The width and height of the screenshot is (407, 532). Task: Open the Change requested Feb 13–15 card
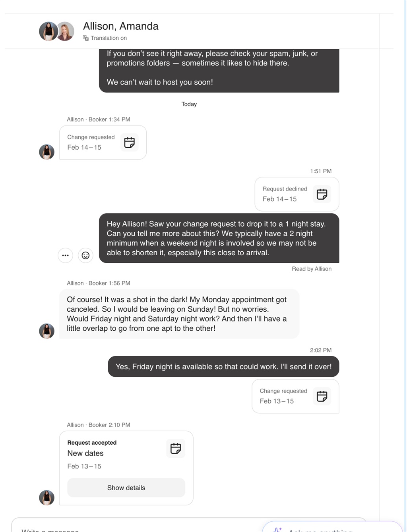[x=283, y=396]
